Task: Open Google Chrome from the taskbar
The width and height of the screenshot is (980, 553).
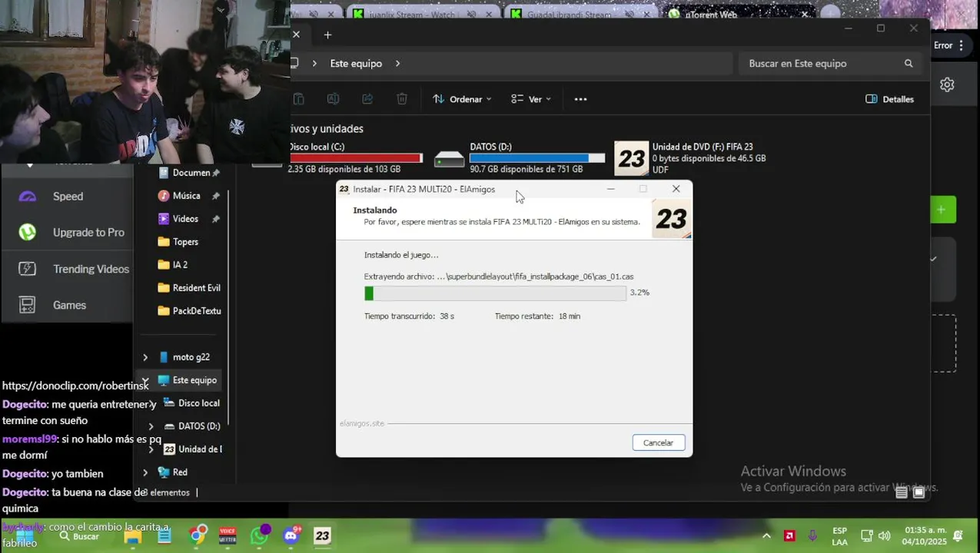Action: coord(198,535)
